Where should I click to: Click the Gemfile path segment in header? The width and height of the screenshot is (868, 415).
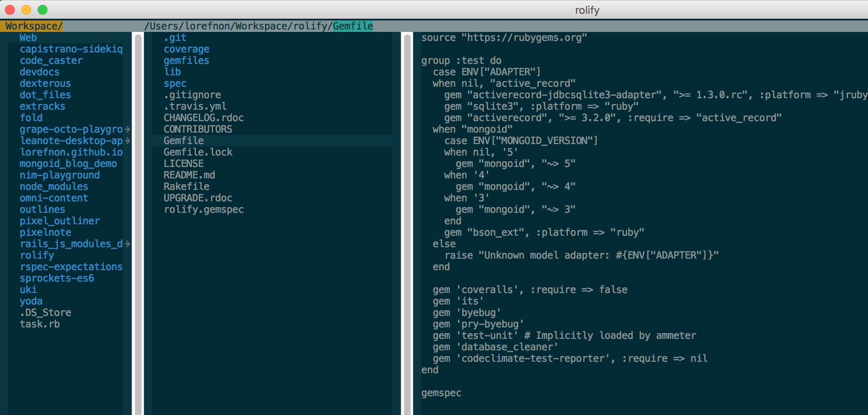tap(353, 26)
